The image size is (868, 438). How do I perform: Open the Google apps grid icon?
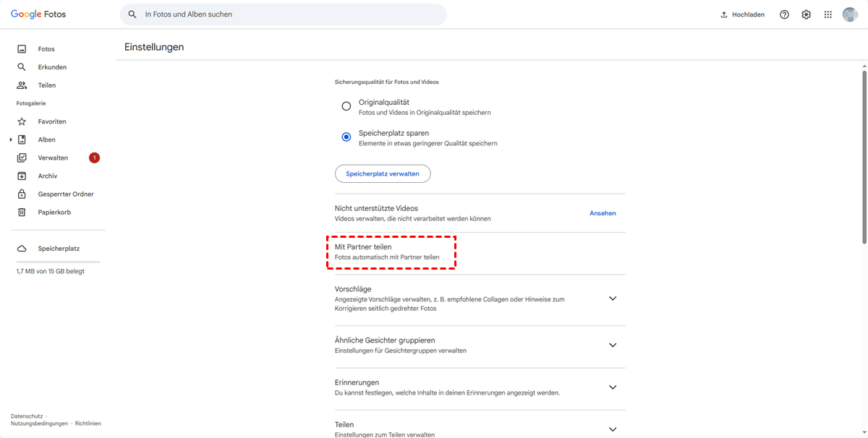[x=827, y=14]
